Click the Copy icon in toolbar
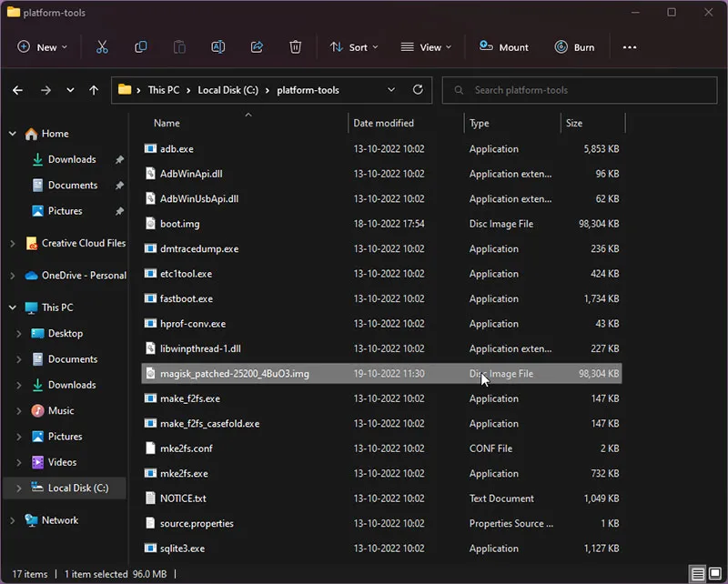Screen dimensions: 728x584 pyautogui.click(x=141, y=47)
